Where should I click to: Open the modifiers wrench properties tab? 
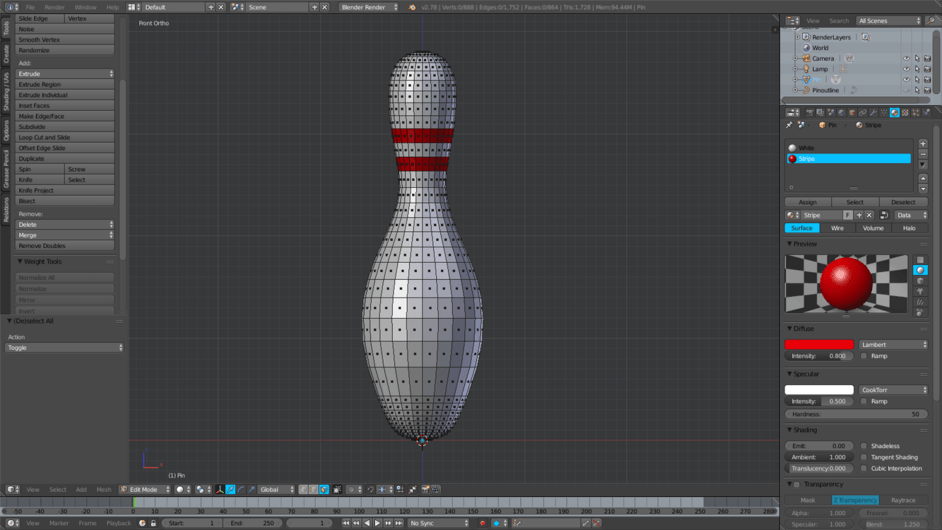(x=873, y=113)
